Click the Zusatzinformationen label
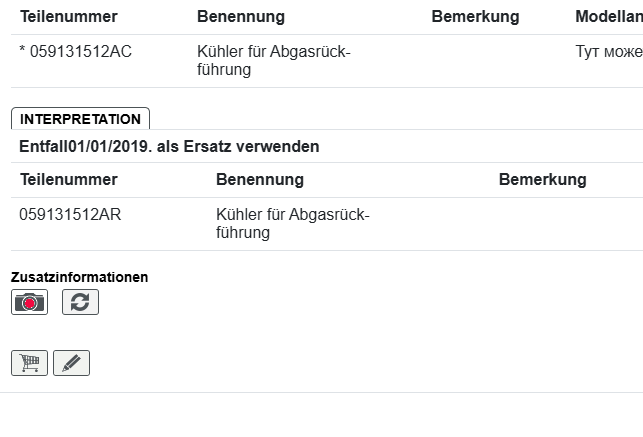The height and width of the screenshot is (437, 643). [79, 277]
